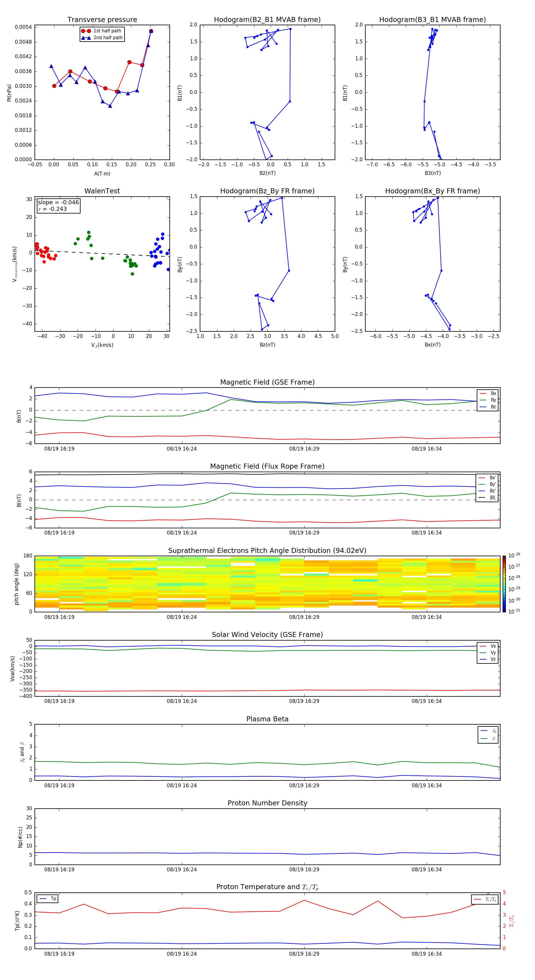Click the 'Hodogram(B2_B1 MVAB frame)' title

(x=267, y=20)
